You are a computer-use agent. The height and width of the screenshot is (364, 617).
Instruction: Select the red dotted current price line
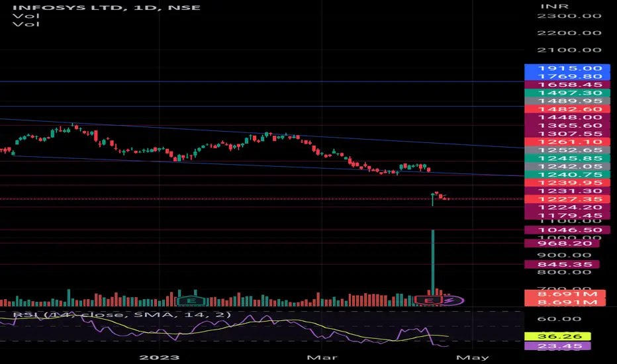point(261,199)
